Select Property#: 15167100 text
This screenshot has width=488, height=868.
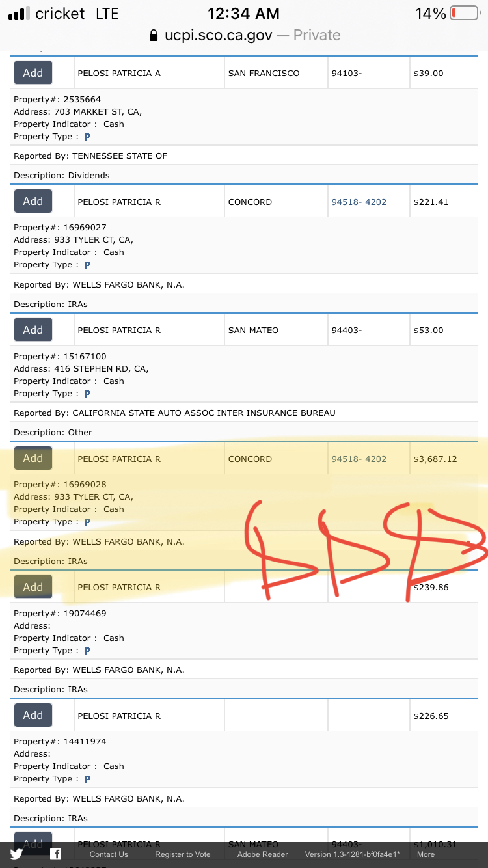pos(60,357)
